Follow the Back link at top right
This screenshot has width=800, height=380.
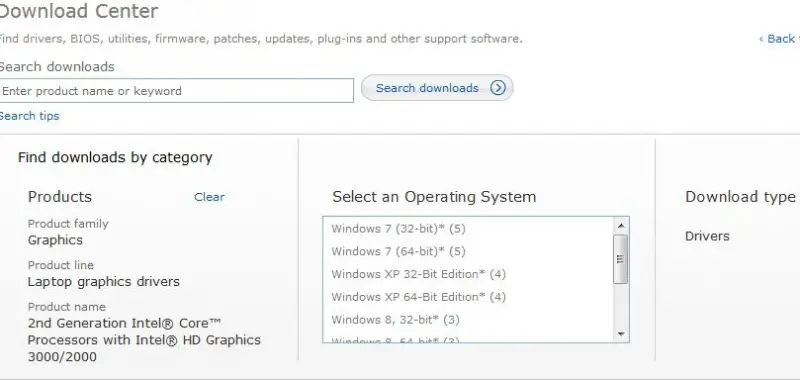coord(780,39)
